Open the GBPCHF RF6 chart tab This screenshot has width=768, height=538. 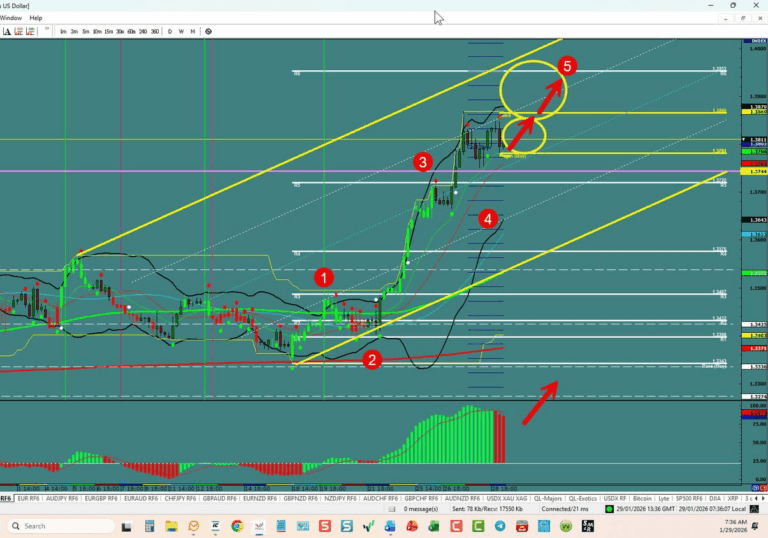421,498
